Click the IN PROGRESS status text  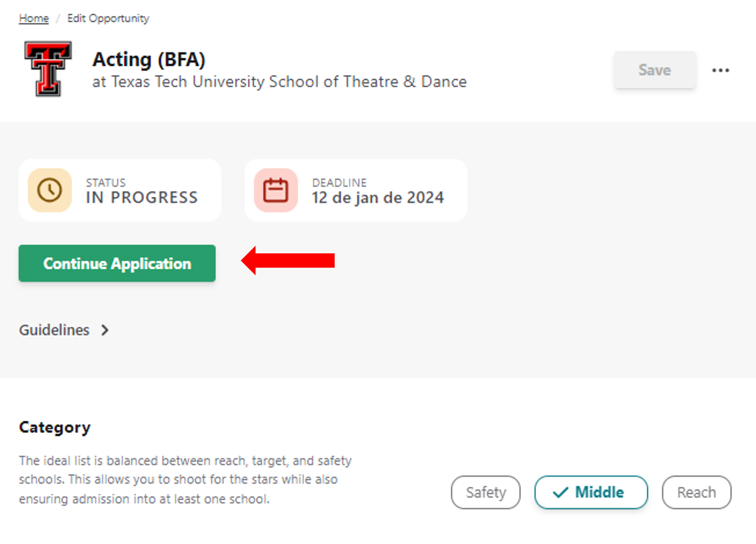(x=142, y=197)
